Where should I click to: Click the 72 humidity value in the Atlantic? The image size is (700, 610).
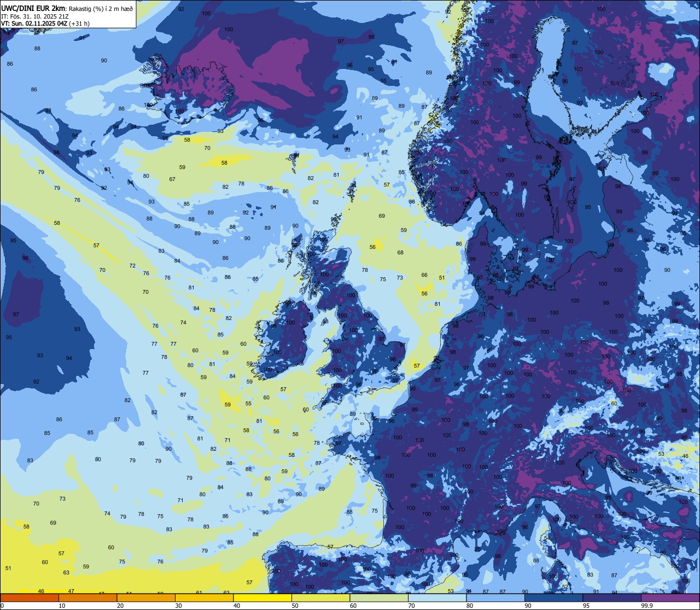(132, 266)
